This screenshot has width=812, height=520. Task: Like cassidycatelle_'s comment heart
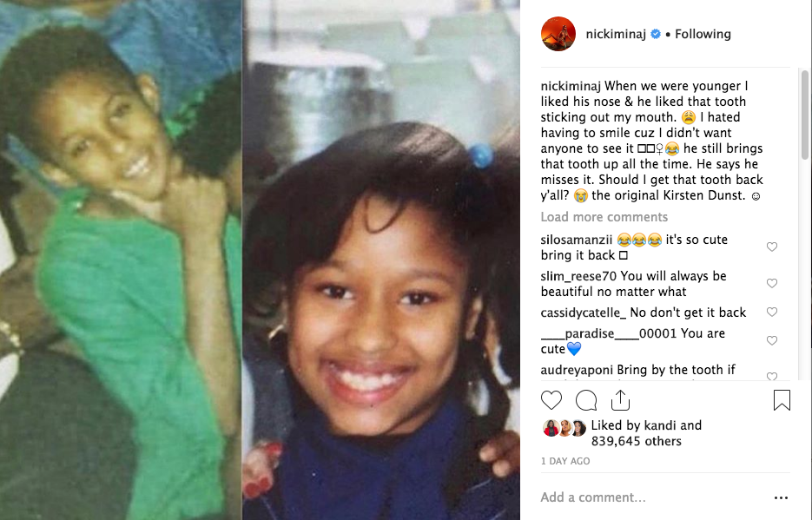tap(771, 312)
